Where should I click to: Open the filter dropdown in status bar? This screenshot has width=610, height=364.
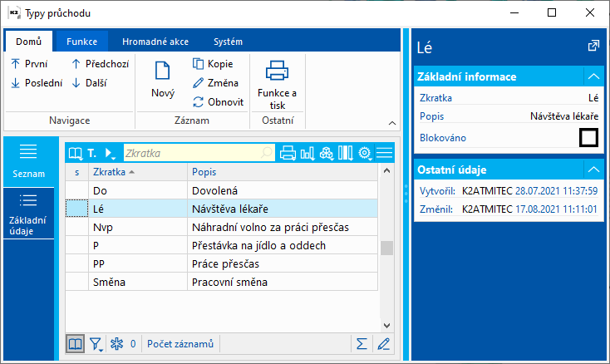pyautogui.click(x=96, y=343)
